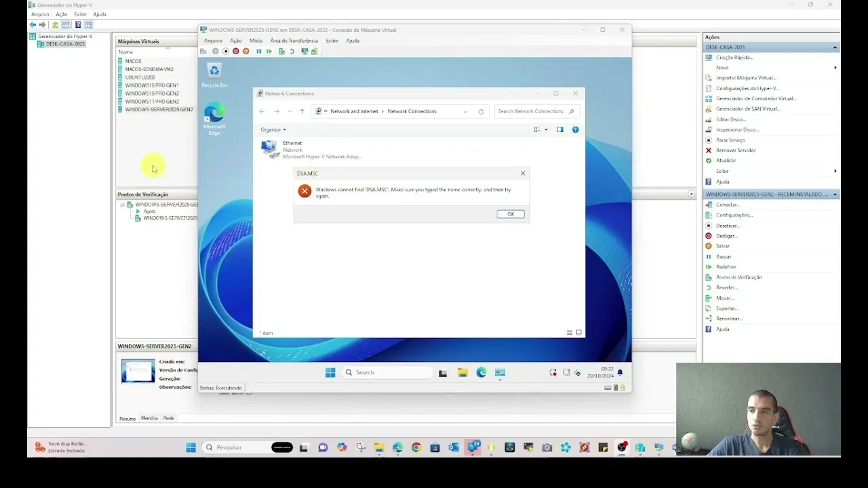Collapse the Pontos de Verificação panel
Image resolution: width=868 pixels, height=488 pixels.
pyautogui.click(x=691, y=194)
